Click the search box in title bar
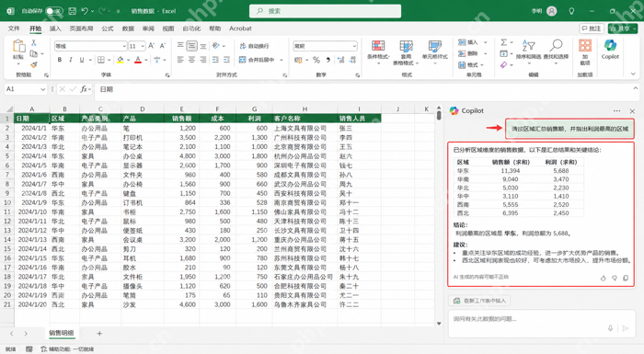Image resolution: width=644 pixels, height=354 pixels. click(325, 11)
